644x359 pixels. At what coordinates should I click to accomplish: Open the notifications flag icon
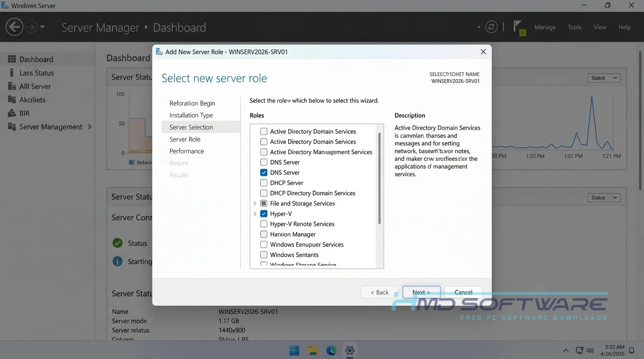coord(519,27)
